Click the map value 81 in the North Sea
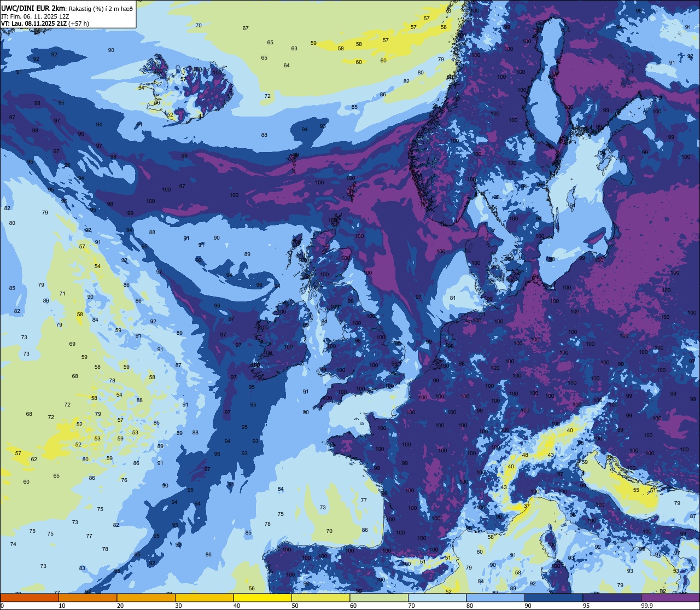 (x=452, y=298)
